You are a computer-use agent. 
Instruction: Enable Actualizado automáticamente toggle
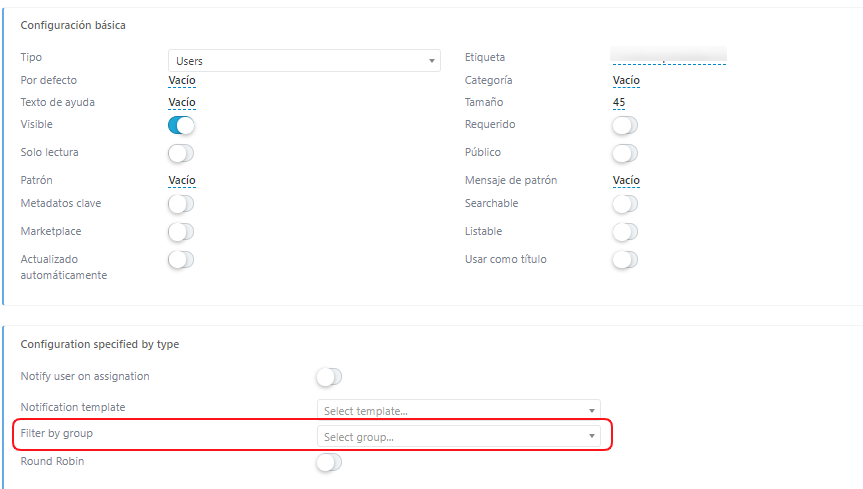pyautogui.click(x=181, y=259)
